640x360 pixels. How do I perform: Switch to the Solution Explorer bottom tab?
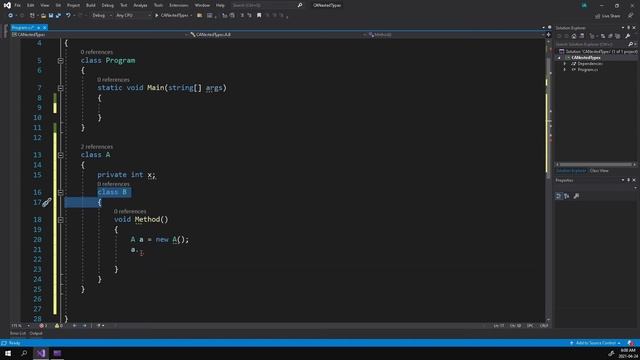click(x=571, y=171)
